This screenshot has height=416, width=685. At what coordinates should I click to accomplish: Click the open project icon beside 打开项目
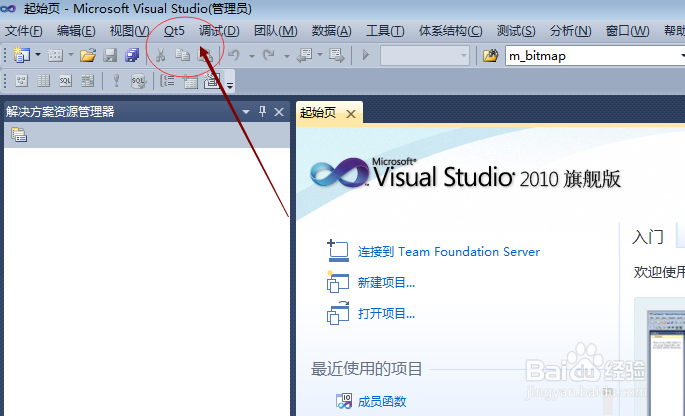[338, 313]
